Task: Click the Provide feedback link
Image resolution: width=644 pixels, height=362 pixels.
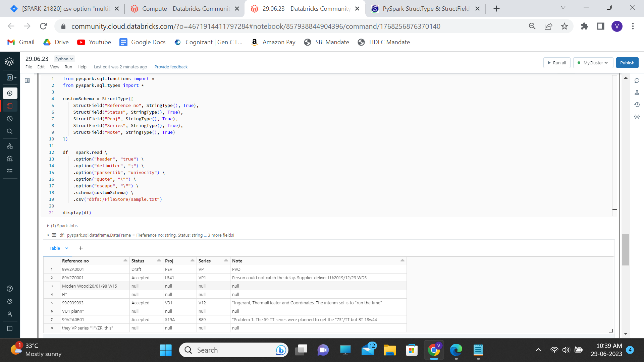Action: [x=171, y=67]
